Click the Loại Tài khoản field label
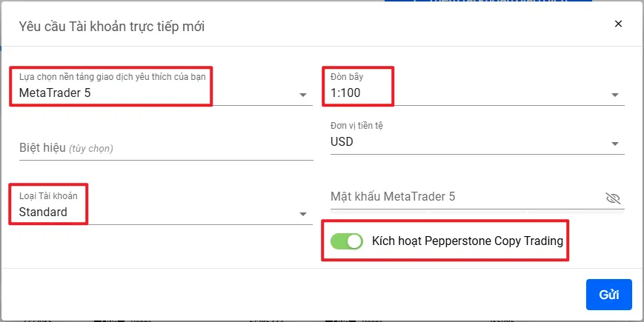The width and height of the screenshot is (644, 322). [x=48, y=195]
